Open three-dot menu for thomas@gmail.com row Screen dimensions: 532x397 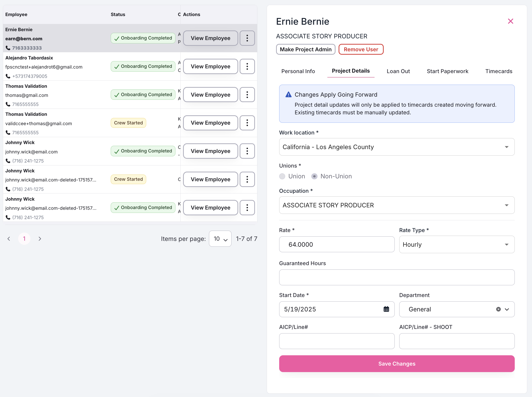247,95
